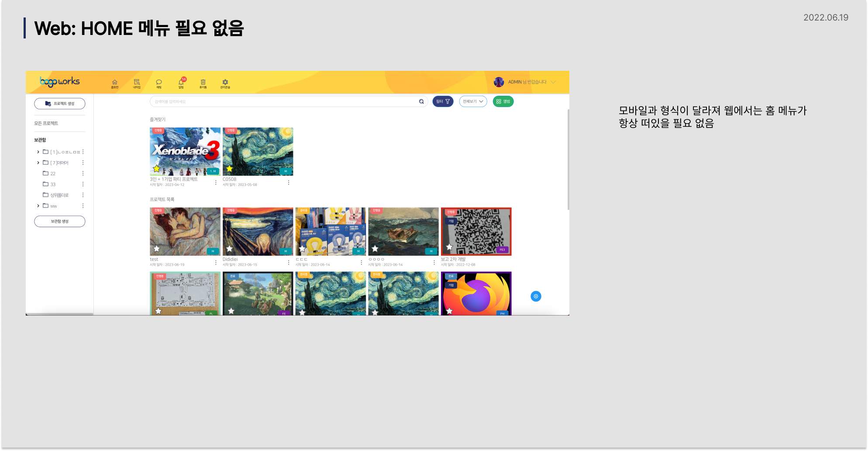Select folder 22 in 보관함
Viewport: 868px width, 451px height.
point(49,173)
